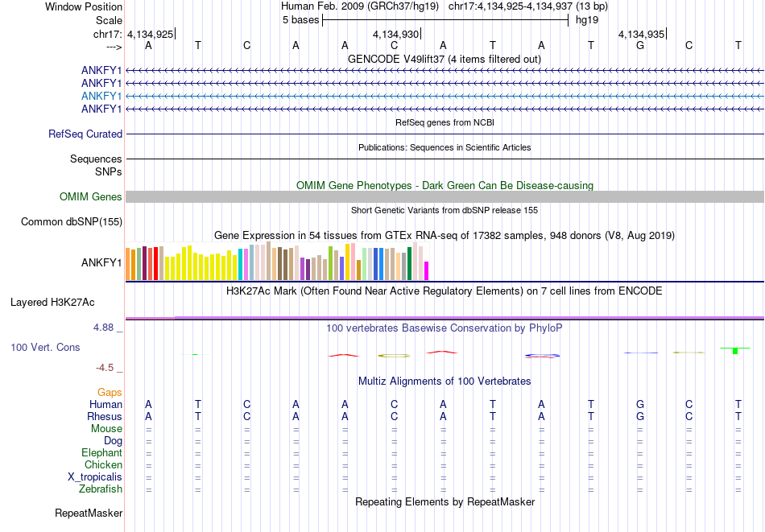Click the ---> strand direction arrow label
765x532 pixels.
(114, 47)
